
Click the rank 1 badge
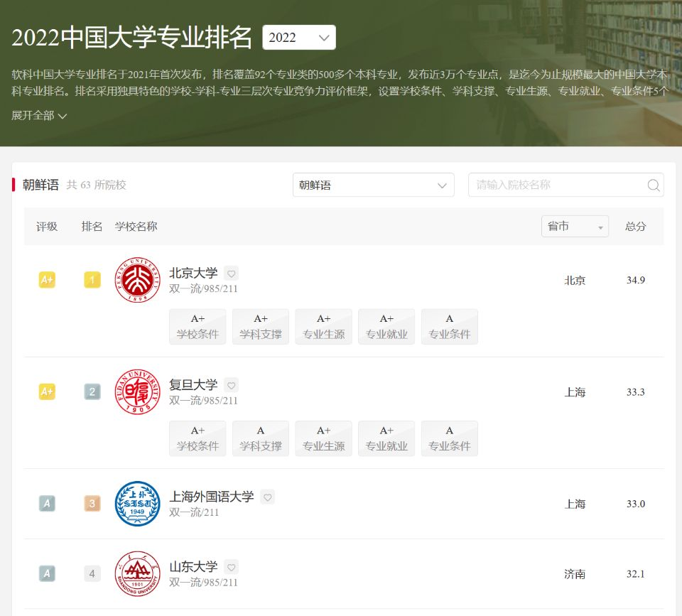tap(92, 280)
